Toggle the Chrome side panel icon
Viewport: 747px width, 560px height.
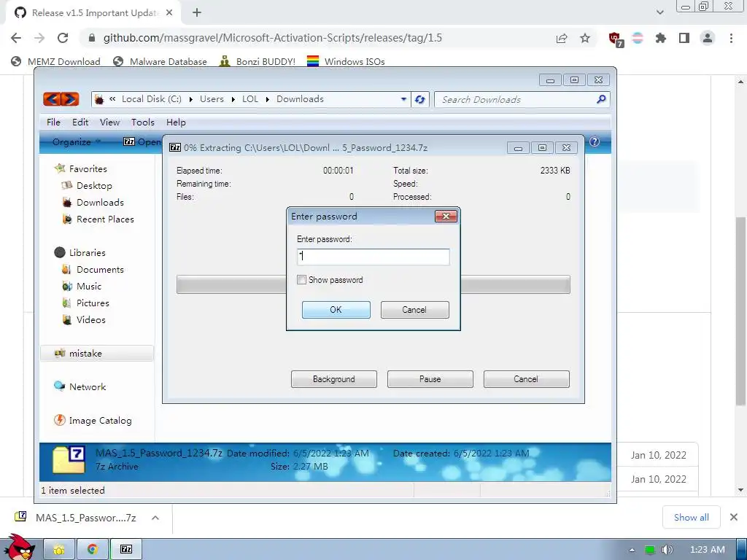pyautogui.click(x=684, y=38)
